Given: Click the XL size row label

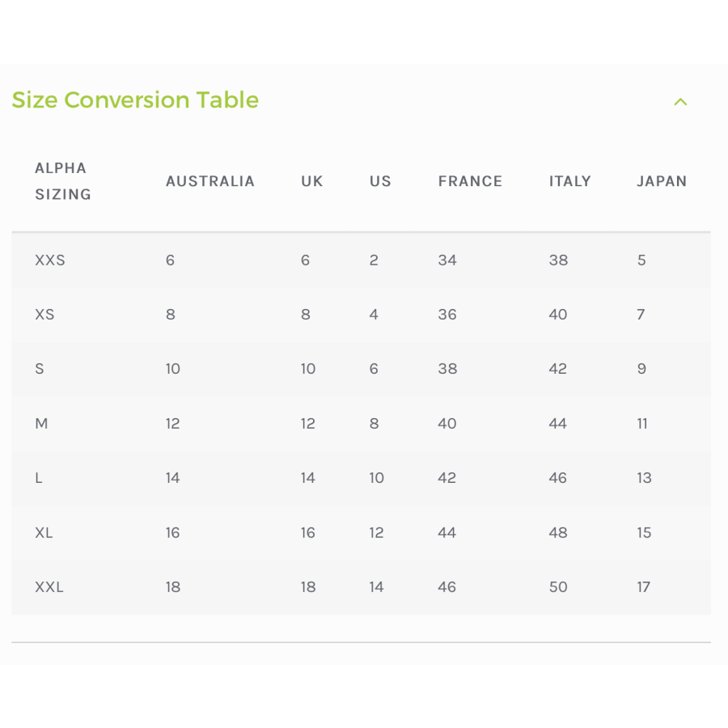Looking at the screenshot, I should click(x=44, y=533).
